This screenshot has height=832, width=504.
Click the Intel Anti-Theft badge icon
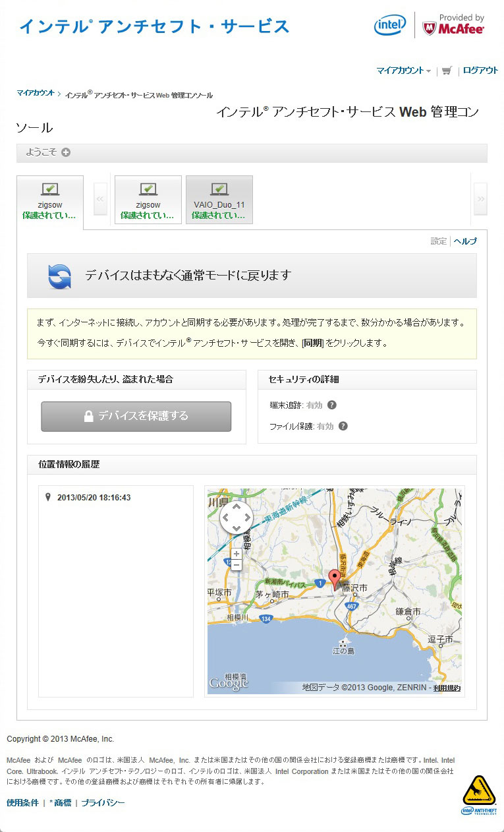[479, 796]
